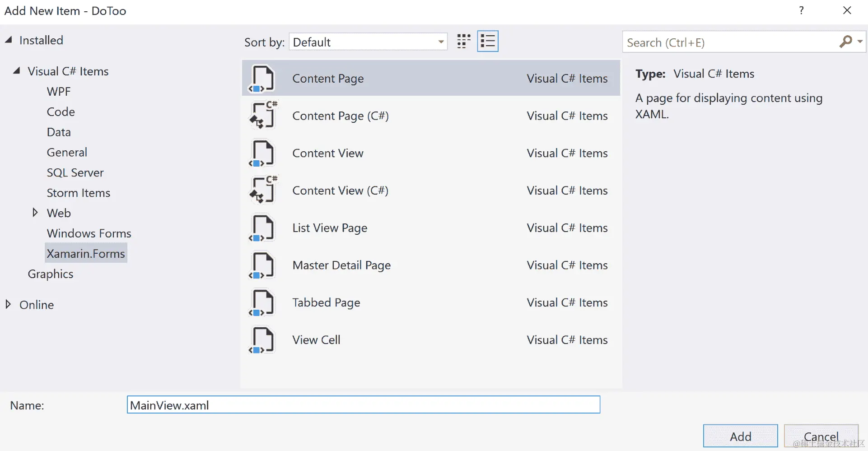Select the General category
This screenshot has height=451, width=868.
[67, 153]
